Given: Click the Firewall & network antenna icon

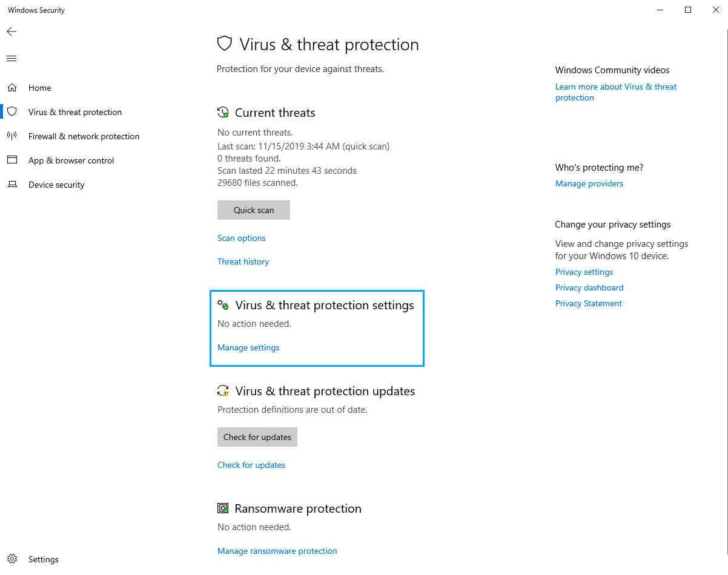Looking at the screenshot, I should (12, 136).
